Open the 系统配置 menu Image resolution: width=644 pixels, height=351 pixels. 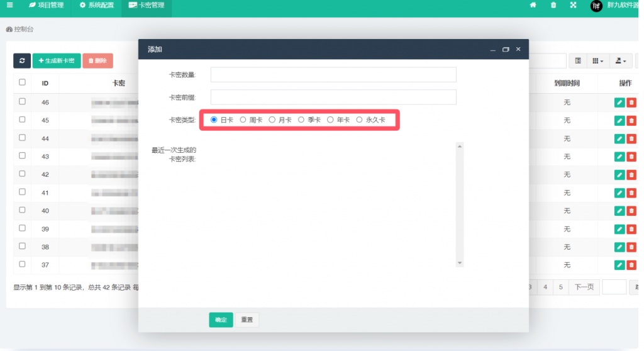(96, 5)
